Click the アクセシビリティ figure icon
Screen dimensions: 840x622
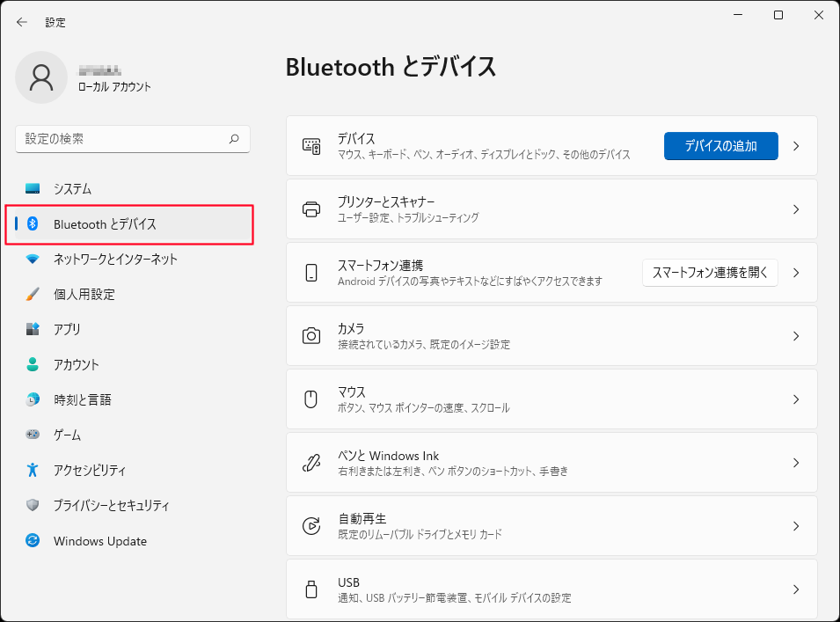(x=33, y=470)
